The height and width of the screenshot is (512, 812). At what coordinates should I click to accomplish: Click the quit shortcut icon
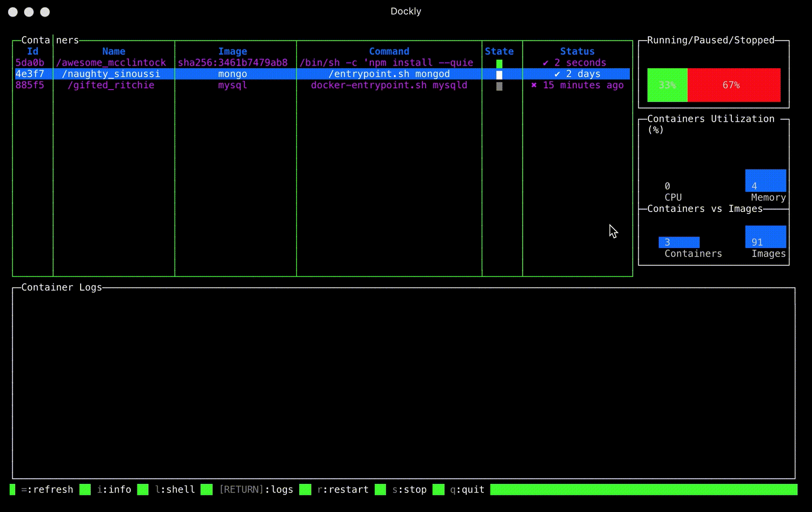(437, 489)
